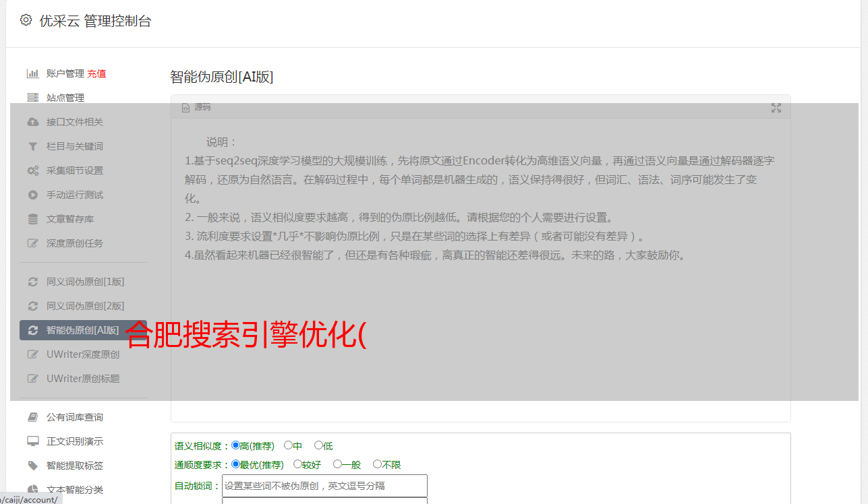The width and height of the screenshot is (868, 504).
Task: Select 通顺度要求 一般 radio
Action: click(337, 464)
